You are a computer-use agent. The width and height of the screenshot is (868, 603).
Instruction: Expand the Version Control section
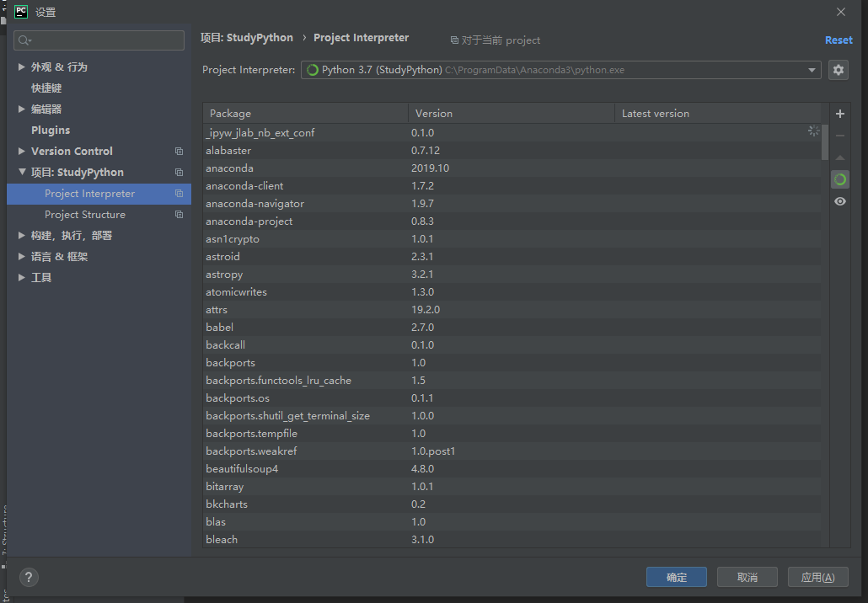click(21, 151)
